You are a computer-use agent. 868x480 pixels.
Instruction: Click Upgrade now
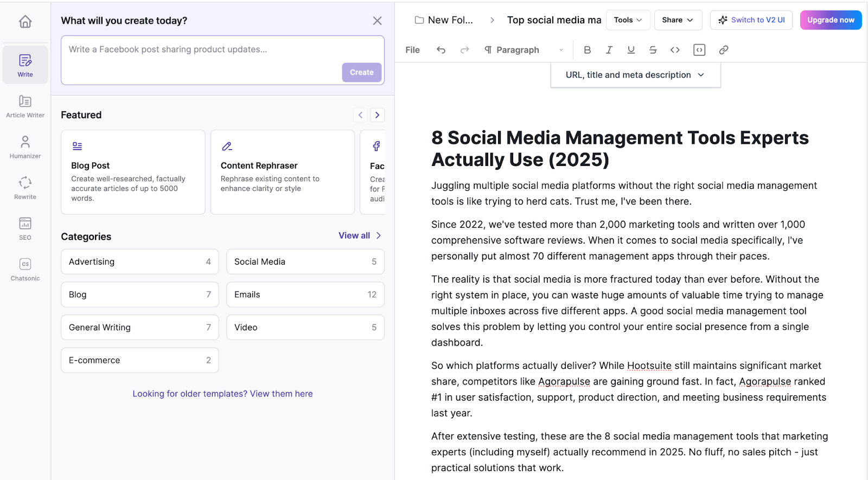pyautogui.click(x=831, y=20)
